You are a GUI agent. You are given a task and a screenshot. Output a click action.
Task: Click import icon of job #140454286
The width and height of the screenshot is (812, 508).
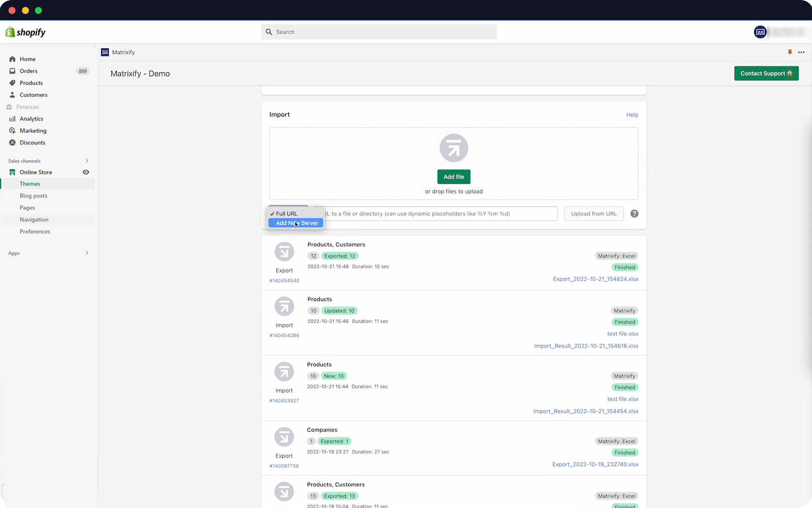[x=284, y=306]
